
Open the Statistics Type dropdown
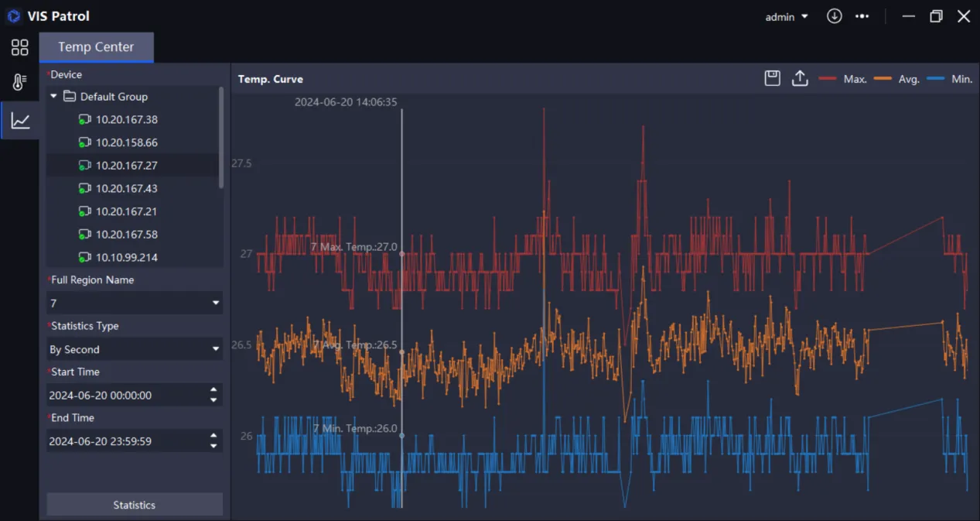tap(134, 349)
